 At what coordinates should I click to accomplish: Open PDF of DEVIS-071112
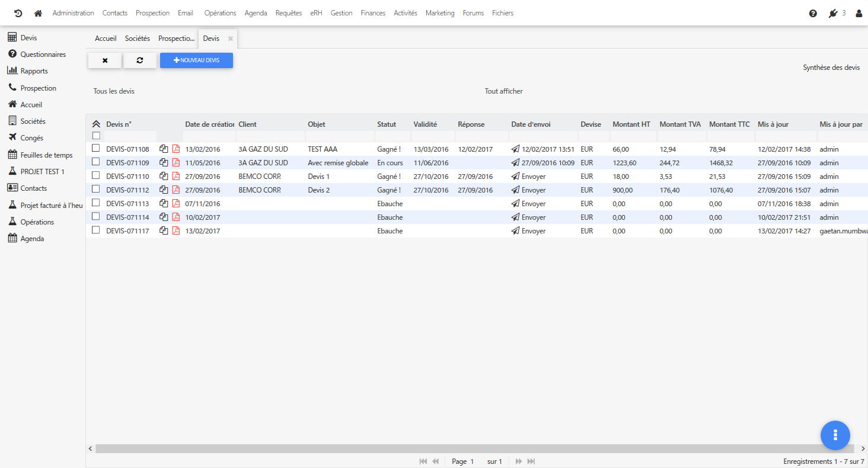coord(175,190)
